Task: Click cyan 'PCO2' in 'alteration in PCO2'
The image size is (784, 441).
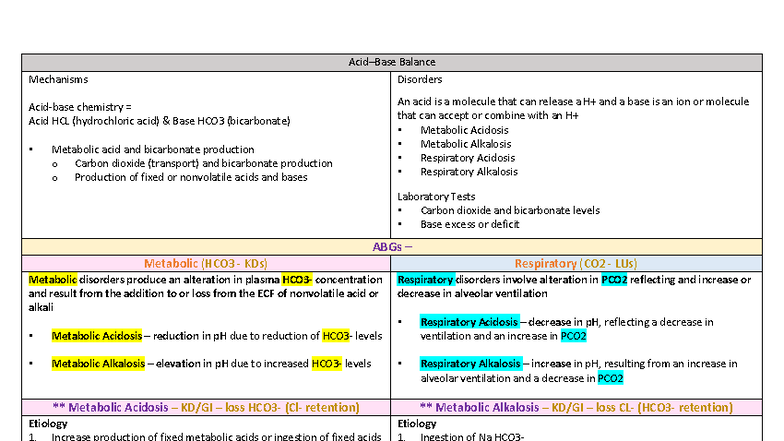Action: click(x=614, y=280)
